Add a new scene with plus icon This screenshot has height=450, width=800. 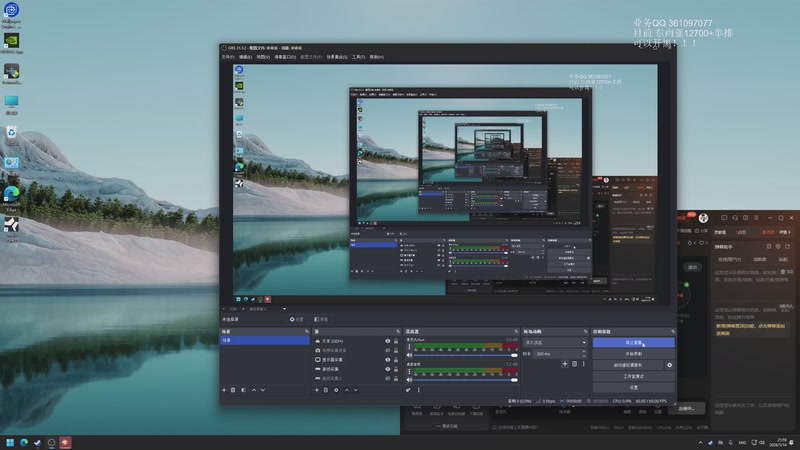click(224, 390)
